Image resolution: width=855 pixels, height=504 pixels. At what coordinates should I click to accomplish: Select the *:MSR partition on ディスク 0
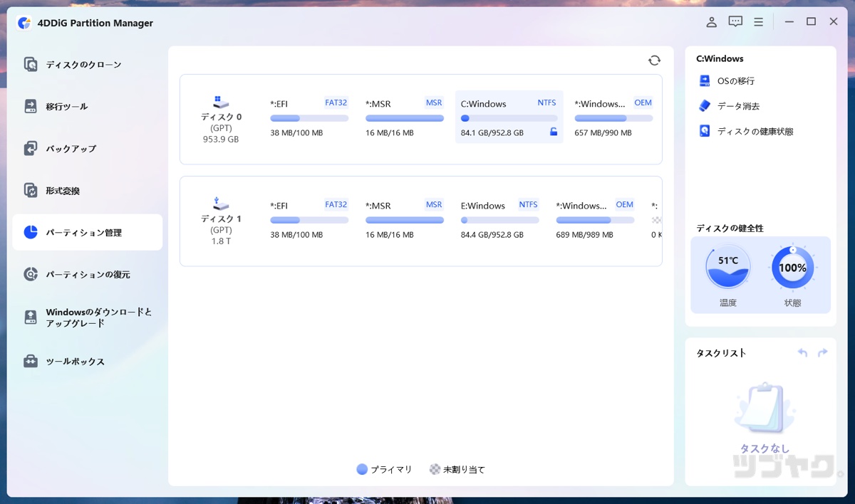click(405, 117)
